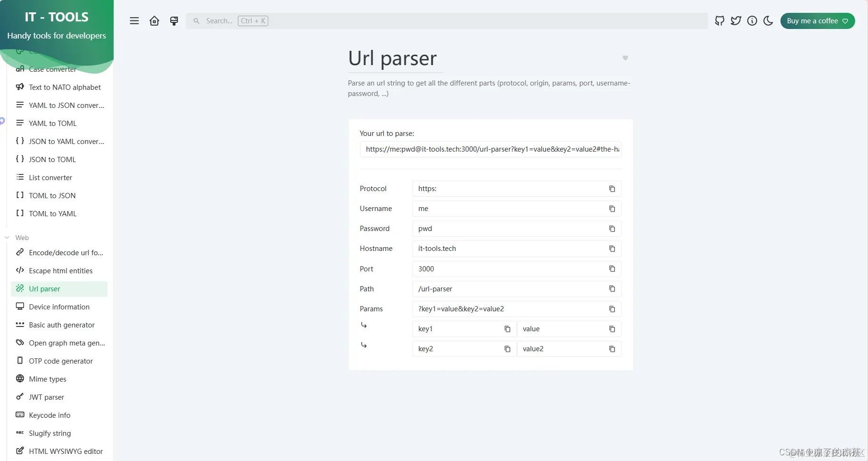Go to home via house icon

click(154, 21)
